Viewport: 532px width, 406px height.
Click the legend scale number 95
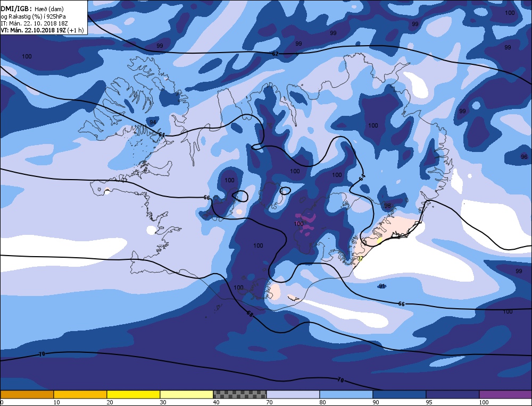(429, 402)
